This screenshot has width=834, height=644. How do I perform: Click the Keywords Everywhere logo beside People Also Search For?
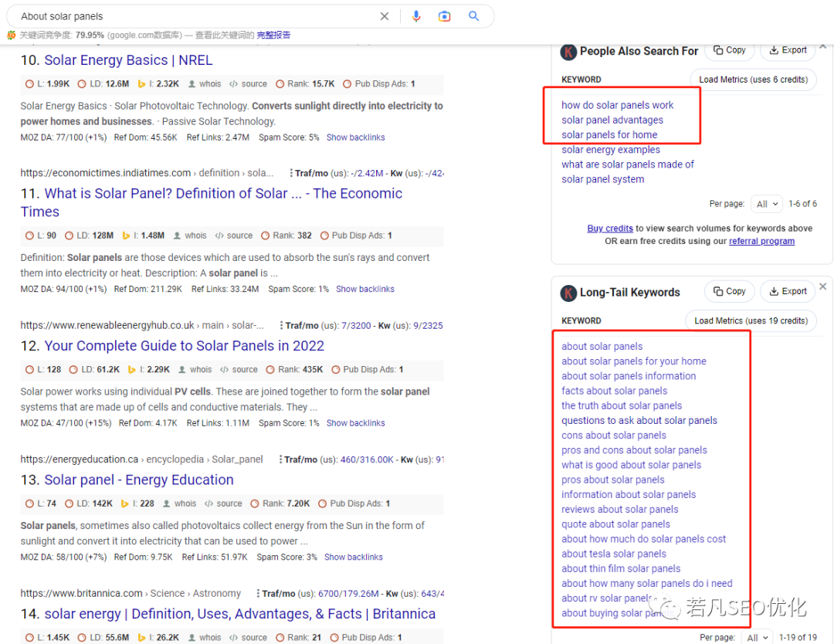568,52
